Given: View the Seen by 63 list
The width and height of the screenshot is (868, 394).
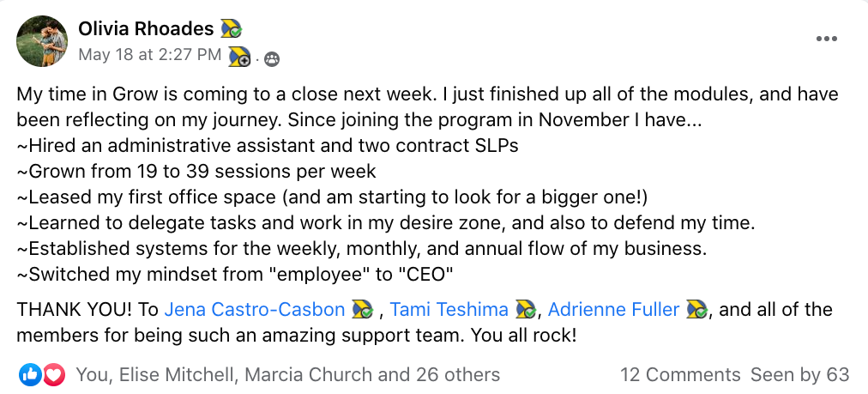Looking at the screenshot, I should (799, 374).
